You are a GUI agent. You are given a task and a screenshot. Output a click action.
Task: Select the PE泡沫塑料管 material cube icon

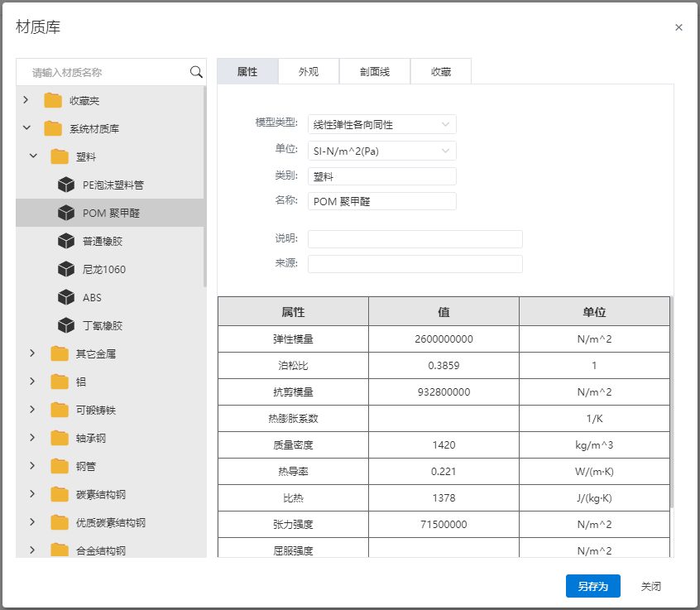pyautogui.click(x=66, y=185)
